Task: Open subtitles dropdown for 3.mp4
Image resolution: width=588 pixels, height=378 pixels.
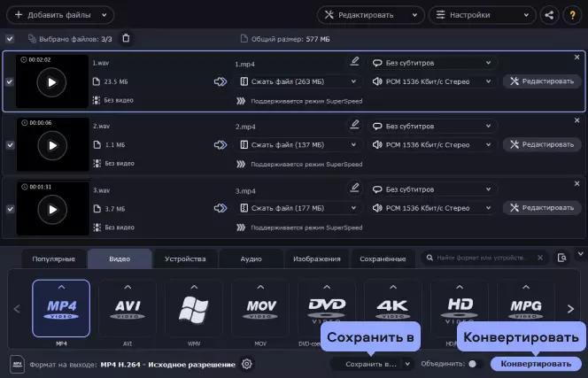Action: [x=433, y=189]
